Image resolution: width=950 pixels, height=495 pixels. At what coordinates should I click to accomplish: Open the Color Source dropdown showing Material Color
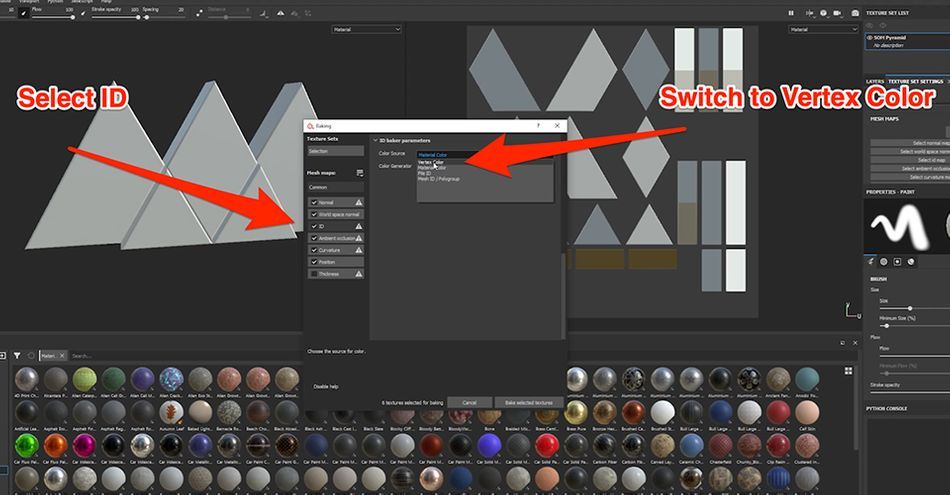485,154
